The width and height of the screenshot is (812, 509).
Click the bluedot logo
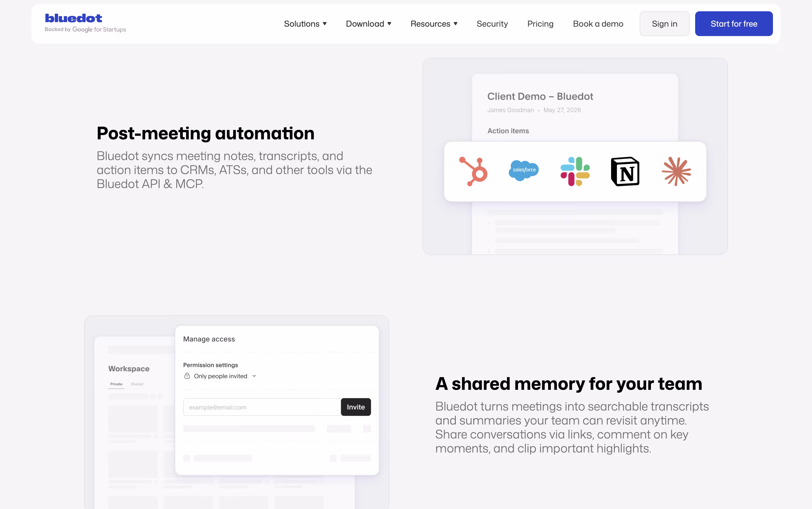tap(73, 18)
